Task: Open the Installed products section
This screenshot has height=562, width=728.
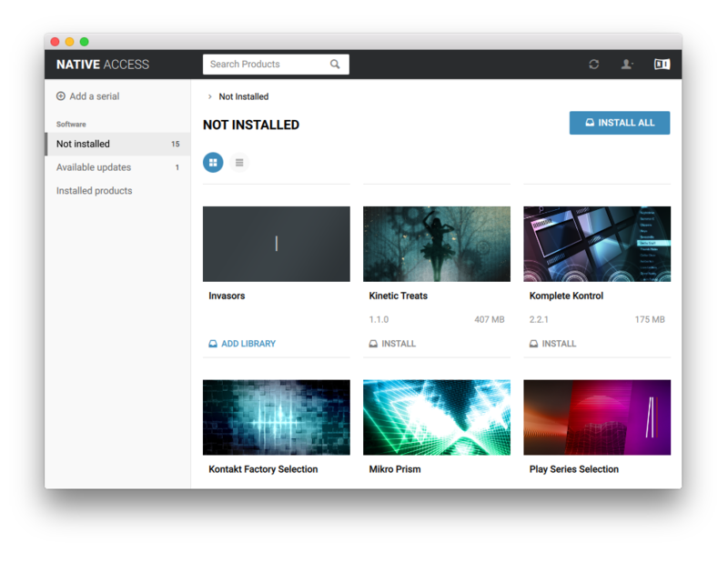Action: (117, 191)
